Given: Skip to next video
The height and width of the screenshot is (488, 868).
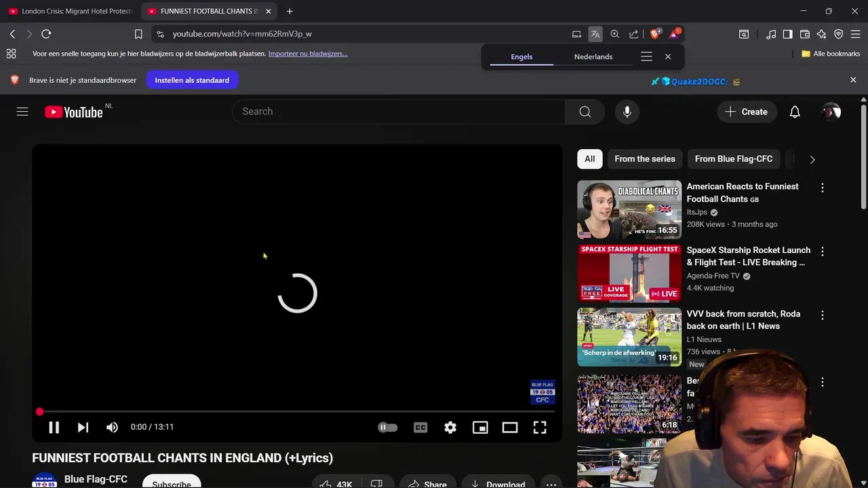Looking at the screenshot, I should [x=83, y=427].
